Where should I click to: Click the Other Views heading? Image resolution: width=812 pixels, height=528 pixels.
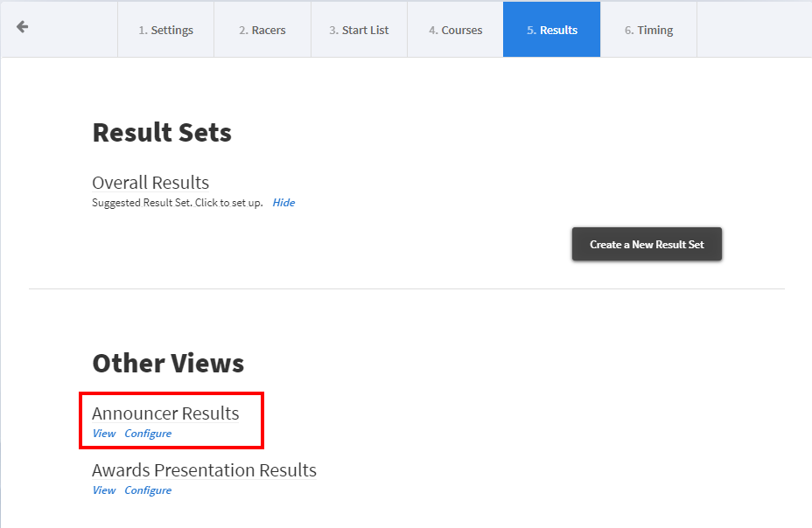tap(168, 364)
